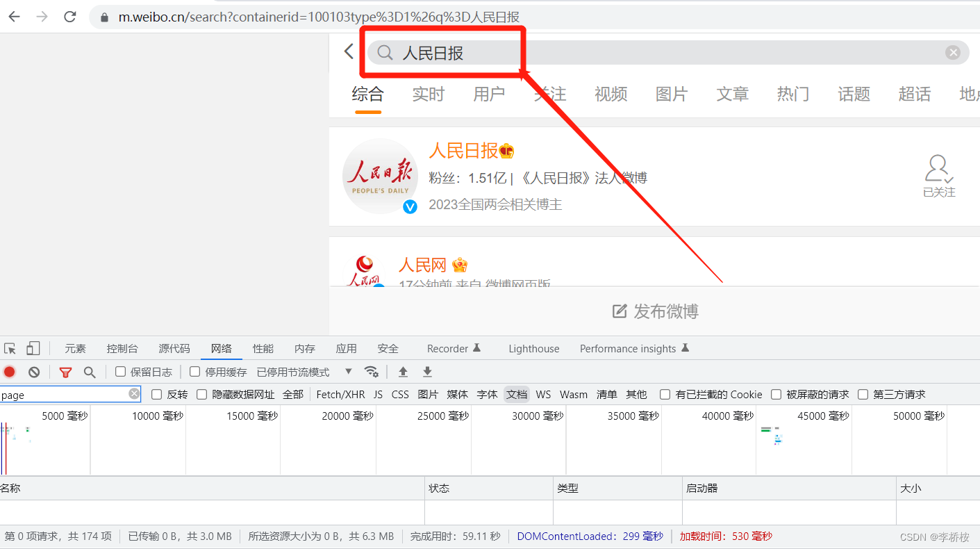Select the 图片 search results tab
This screenshot has height=549, width=980.
[x=672, y=95]
